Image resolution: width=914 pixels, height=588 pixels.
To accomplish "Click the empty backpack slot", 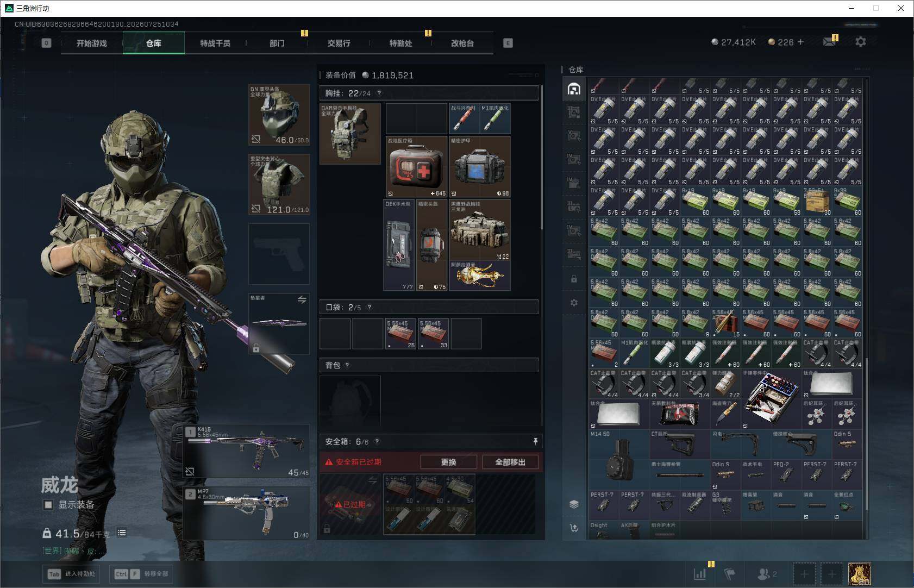I will [x=350, y=401].
